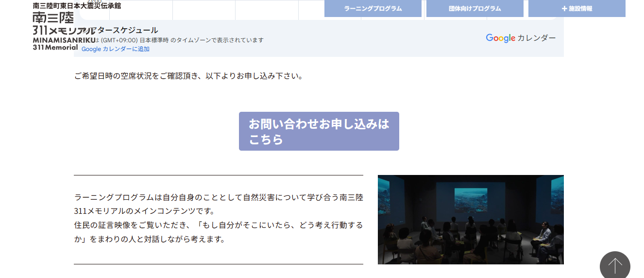
Task: Click the ご希望日時の空席状況 instruction text
Action: 189,76
